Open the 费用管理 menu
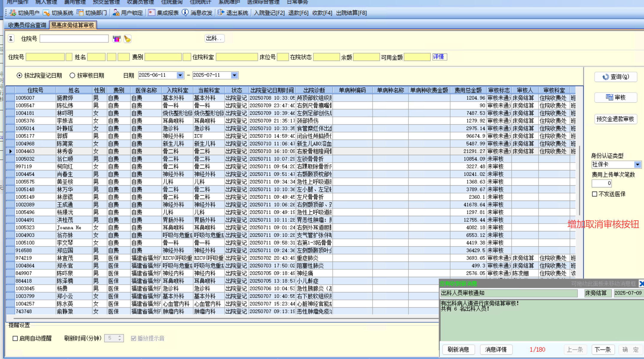The height and width of the screenshot is (359, 644). [75, 2]
